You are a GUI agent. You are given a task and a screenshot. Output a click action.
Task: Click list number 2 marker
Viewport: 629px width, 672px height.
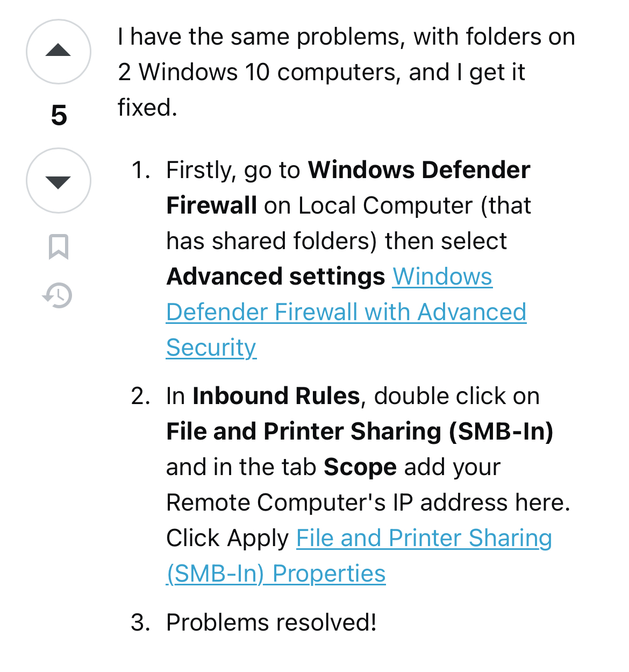tap(140, 396)
